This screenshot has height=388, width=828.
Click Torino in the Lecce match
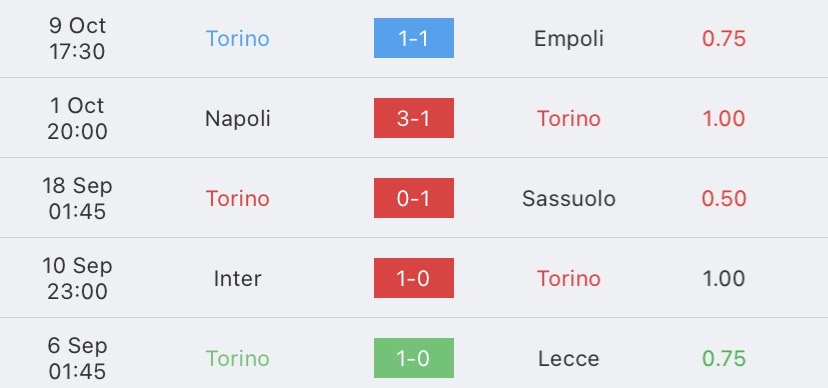coord(238,358)
